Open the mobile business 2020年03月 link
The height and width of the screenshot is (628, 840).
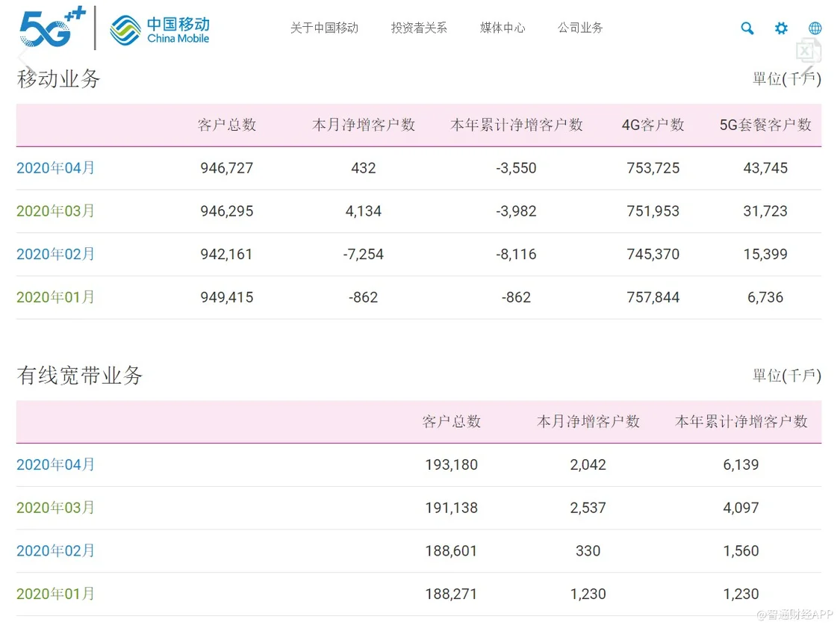click(56, 211)
